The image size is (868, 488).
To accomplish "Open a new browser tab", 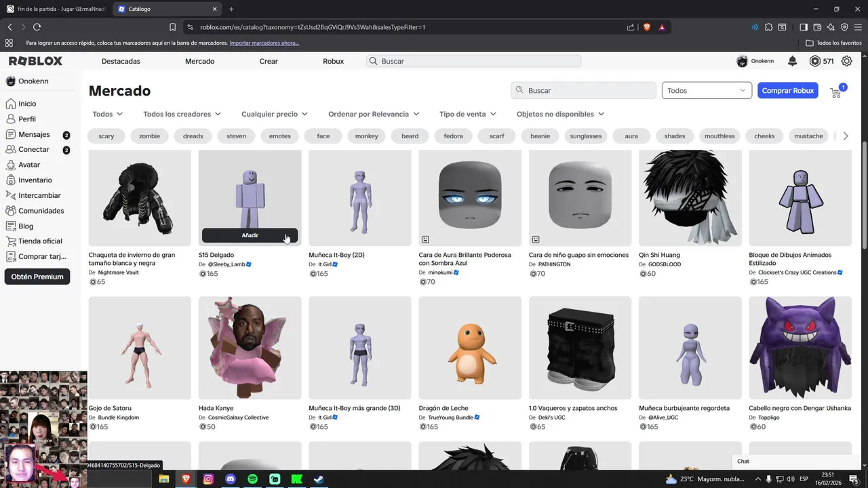I will pyautogui.click(x=231, y=9).
